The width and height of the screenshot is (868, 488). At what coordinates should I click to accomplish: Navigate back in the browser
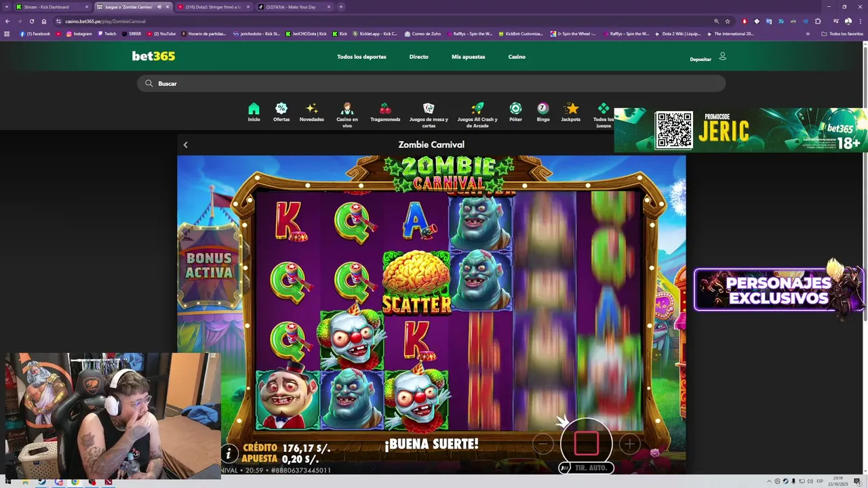pos(7,21)
